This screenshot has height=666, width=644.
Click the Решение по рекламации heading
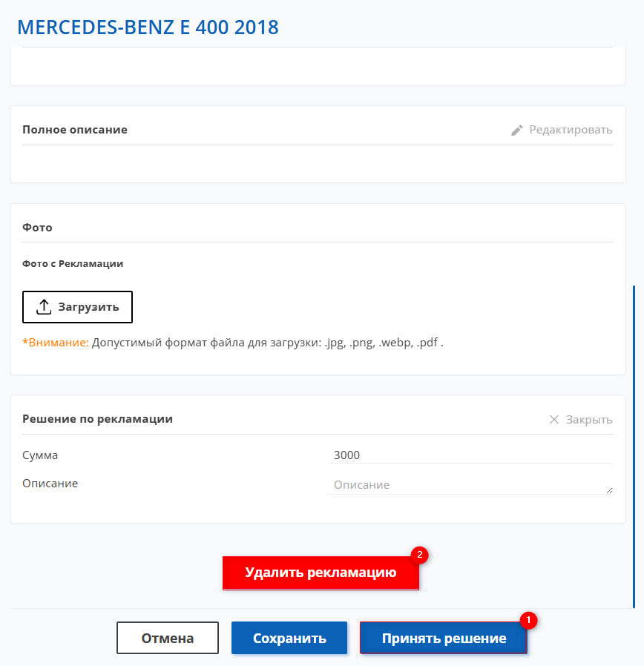(98, 419)
